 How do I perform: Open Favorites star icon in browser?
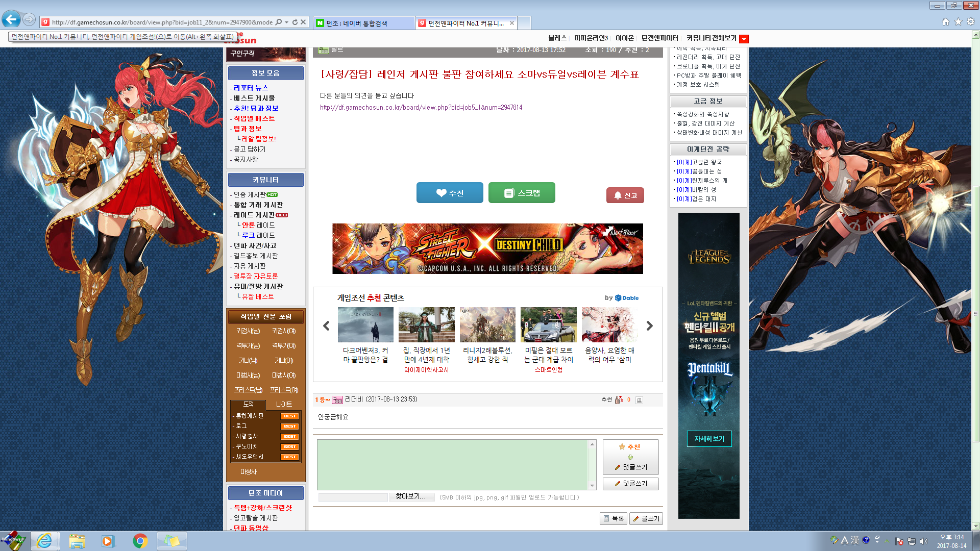(x=958, y=22)
